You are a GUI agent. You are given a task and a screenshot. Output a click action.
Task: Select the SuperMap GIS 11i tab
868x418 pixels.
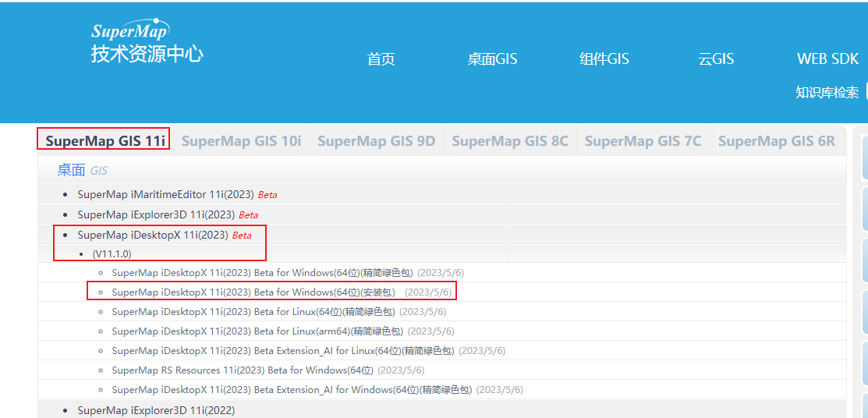(106, 140)
